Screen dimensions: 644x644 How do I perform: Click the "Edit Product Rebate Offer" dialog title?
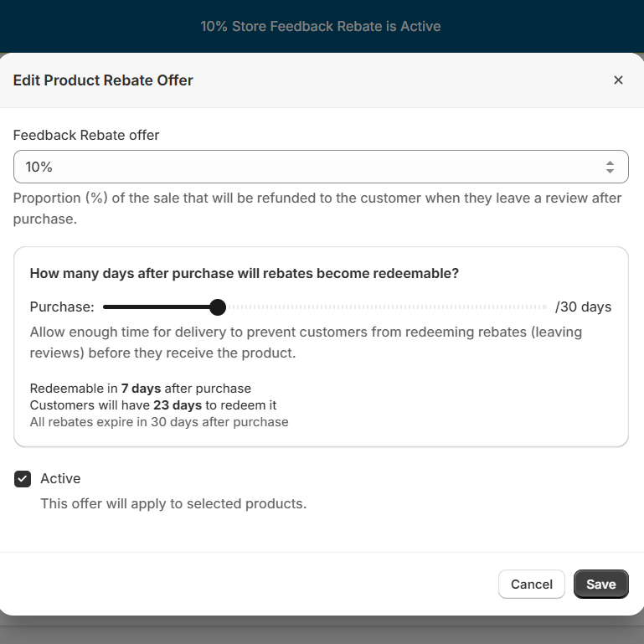[103, 80]
